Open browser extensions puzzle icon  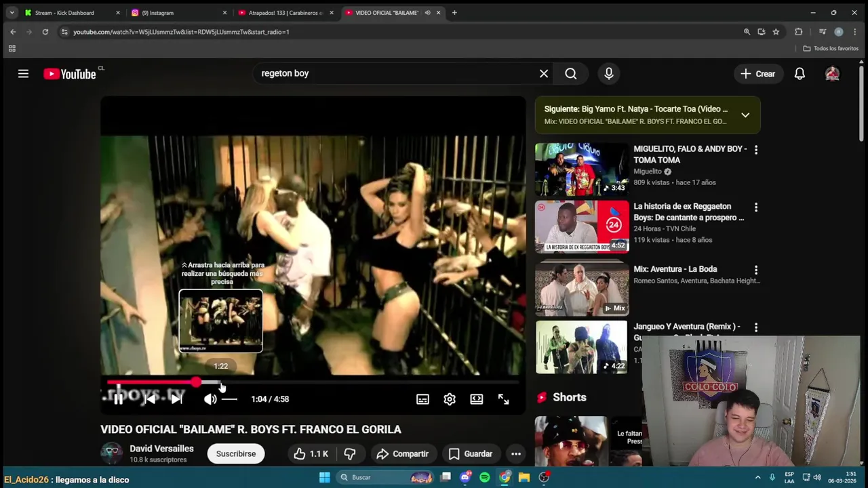tap(799, 32)
